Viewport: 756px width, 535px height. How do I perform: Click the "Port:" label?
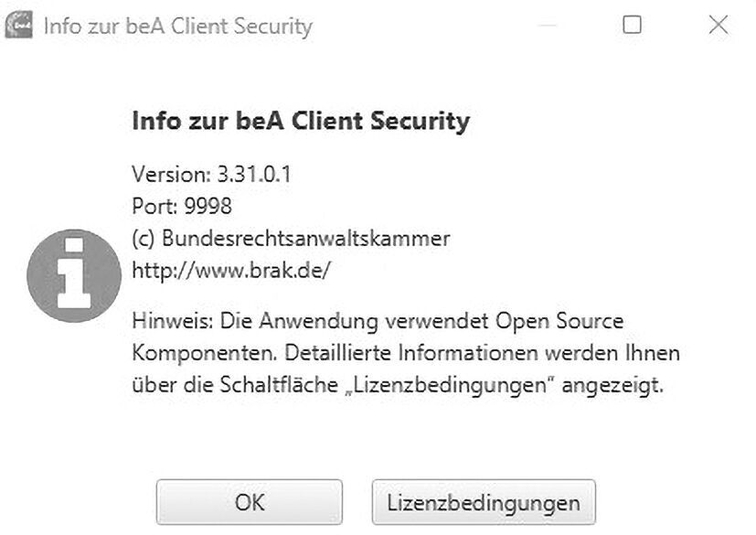[153, 207]
